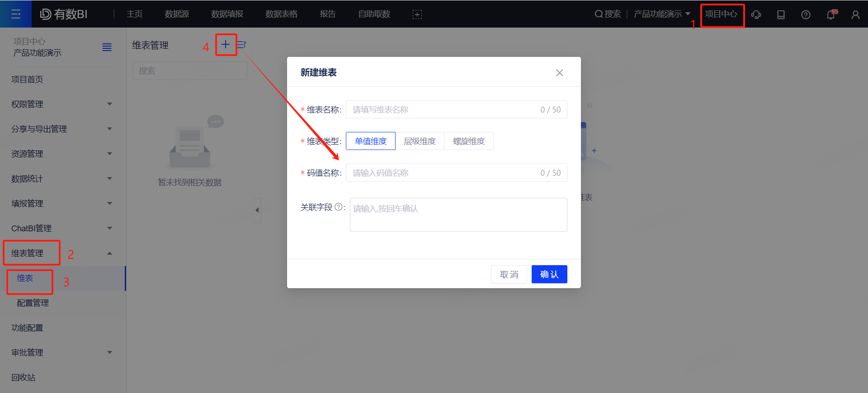Expand the 权限管理 sidebar menu
The height and width of the screenshot is (393, 868).
(61, 104)
